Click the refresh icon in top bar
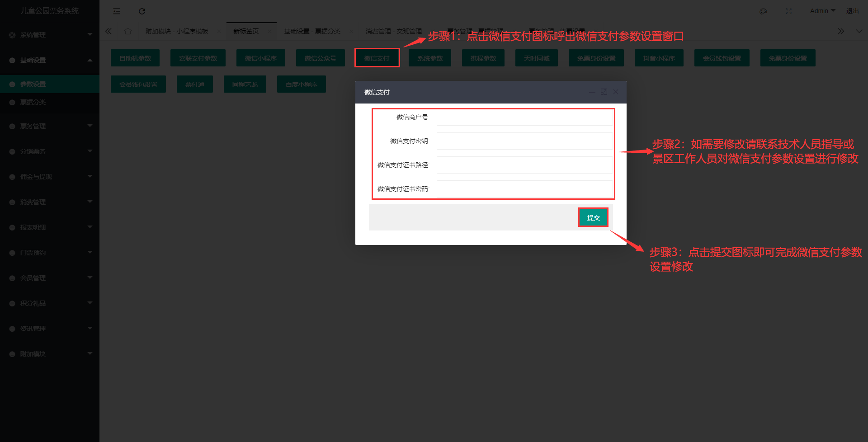The width and height of the screenshot is (868, 442). pyautogui.click(x=142, y=11)
